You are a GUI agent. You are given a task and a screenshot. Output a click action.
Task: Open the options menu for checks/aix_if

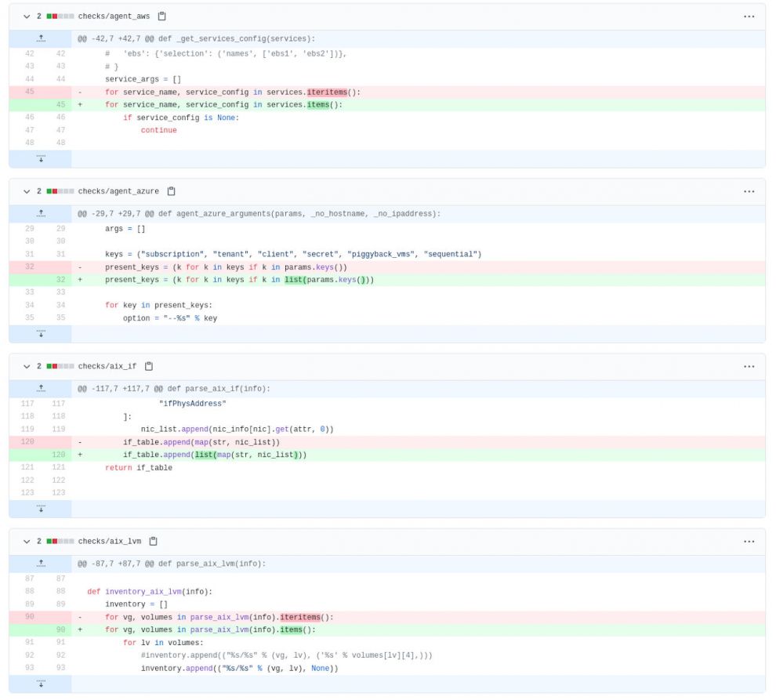749,365
